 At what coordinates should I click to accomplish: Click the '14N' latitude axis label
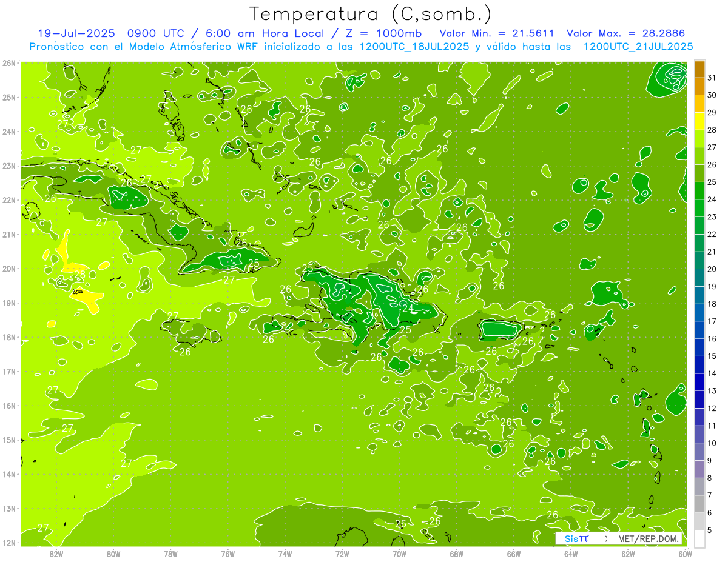point(9,474)
